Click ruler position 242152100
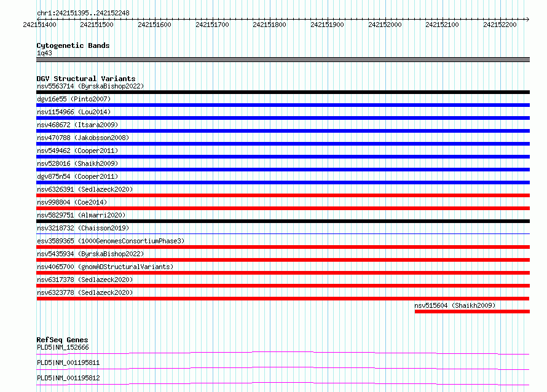 [442, 25]
